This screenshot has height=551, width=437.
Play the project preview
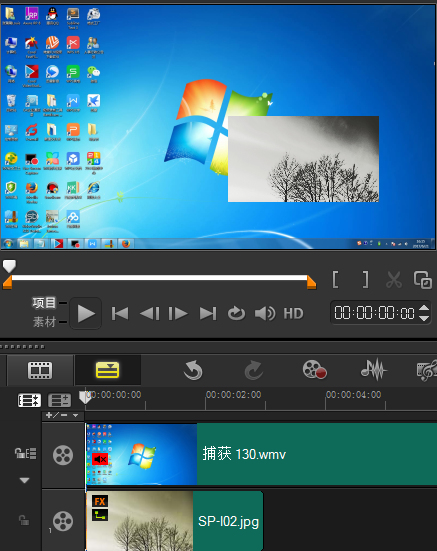click(x=86, y=313)
